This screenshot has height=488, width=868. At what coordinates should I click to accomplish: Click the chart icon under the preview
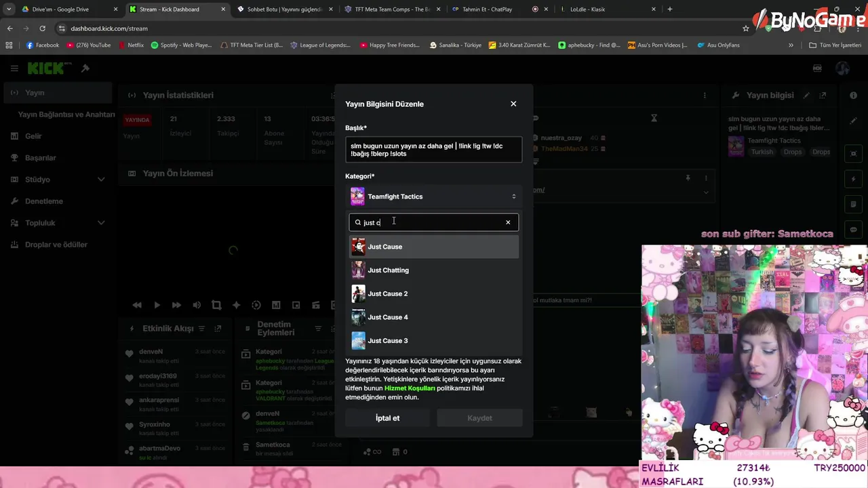tap(276, 306)
